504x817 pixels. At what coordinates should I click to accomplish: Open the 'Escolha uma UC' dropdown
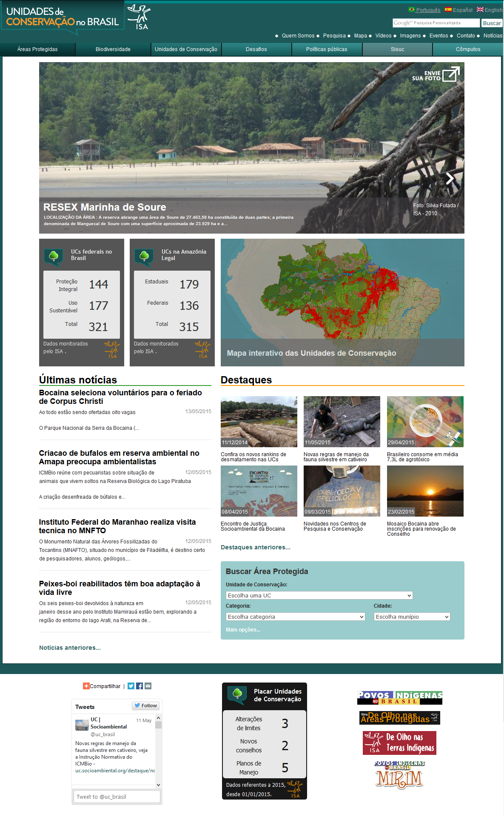click(319, 595)
